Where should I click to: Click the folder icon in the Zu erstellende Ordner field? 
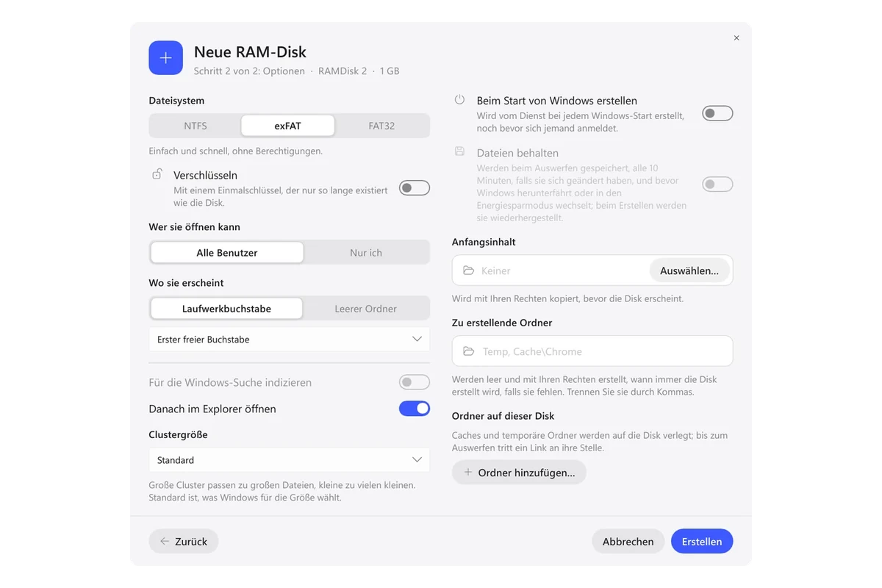coord(468,351)
